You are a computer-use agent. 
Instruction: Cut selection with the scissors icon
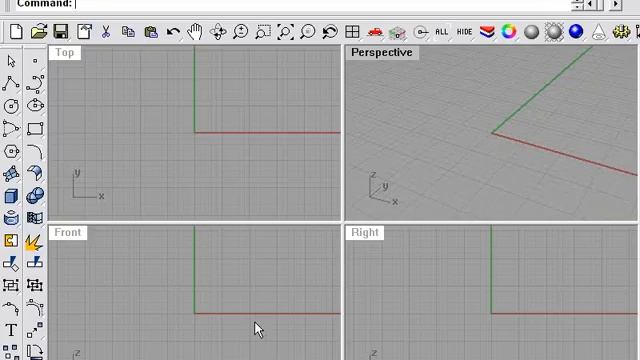point(106,31)
